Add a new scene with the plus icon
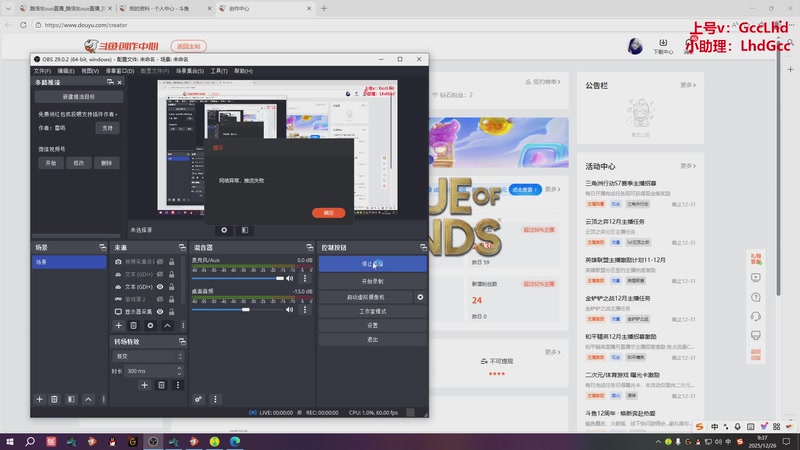The width and height of the screenshot is (800, 450). coord(39,399)
